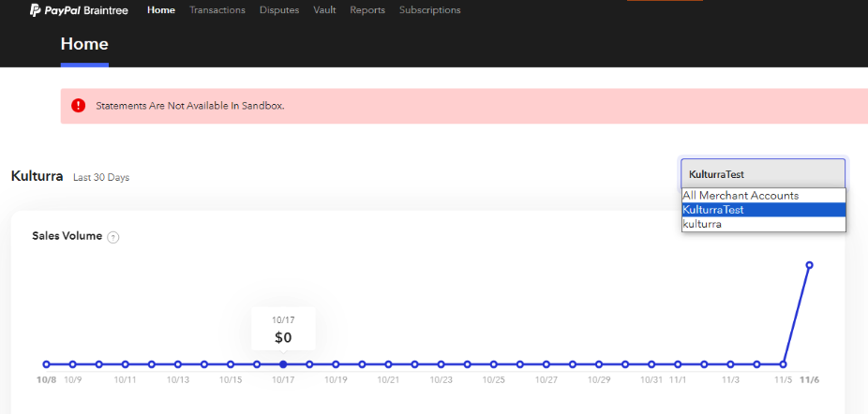Open the Home navigation item

point(161,10)
